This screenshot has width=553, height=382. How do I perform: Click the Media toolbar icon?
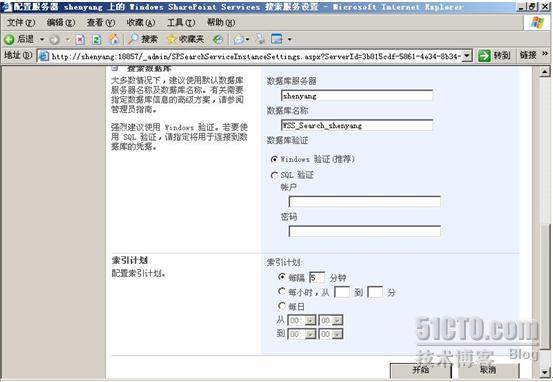(x=218, y=40)
